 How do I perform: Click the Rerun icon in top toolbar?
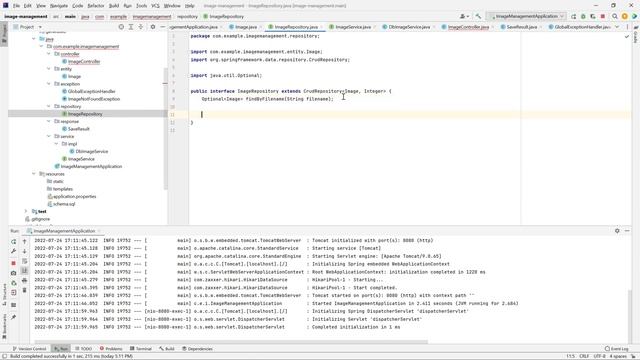[x=573, y=16]
